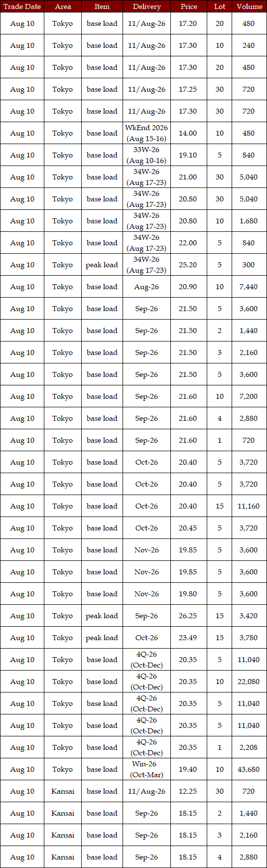
Task: Select the Win-26 (Oct-Mar) delivery cell
Action: tap(146, 769)
